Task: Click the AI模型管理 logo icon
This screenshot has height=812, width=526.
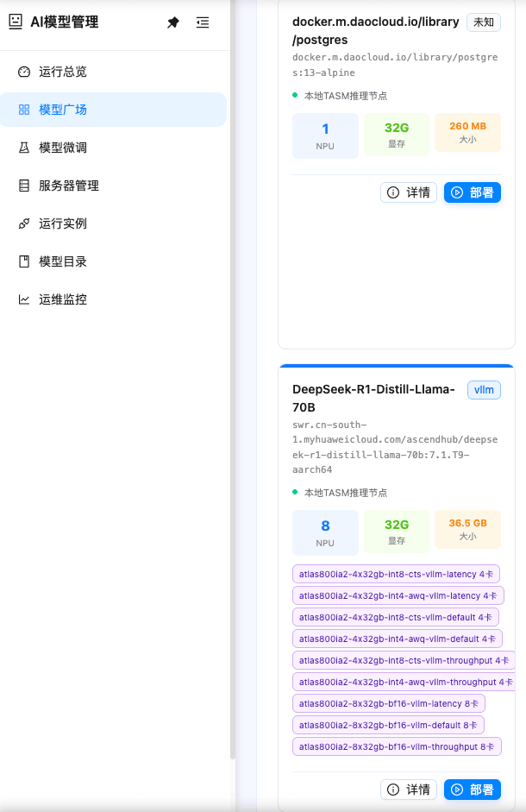Action: coord(16,22)
